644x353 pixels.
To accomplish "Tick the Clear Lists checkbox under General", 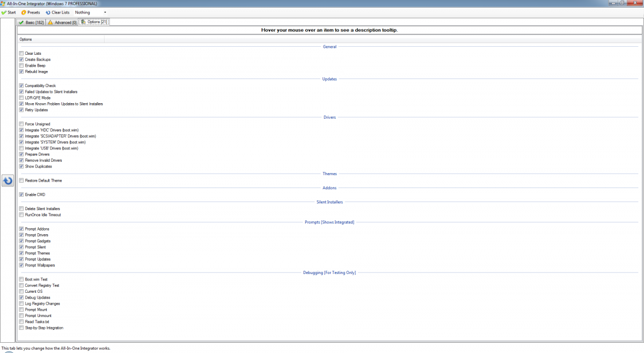I will pyautogui.click(x=21, y=54).
